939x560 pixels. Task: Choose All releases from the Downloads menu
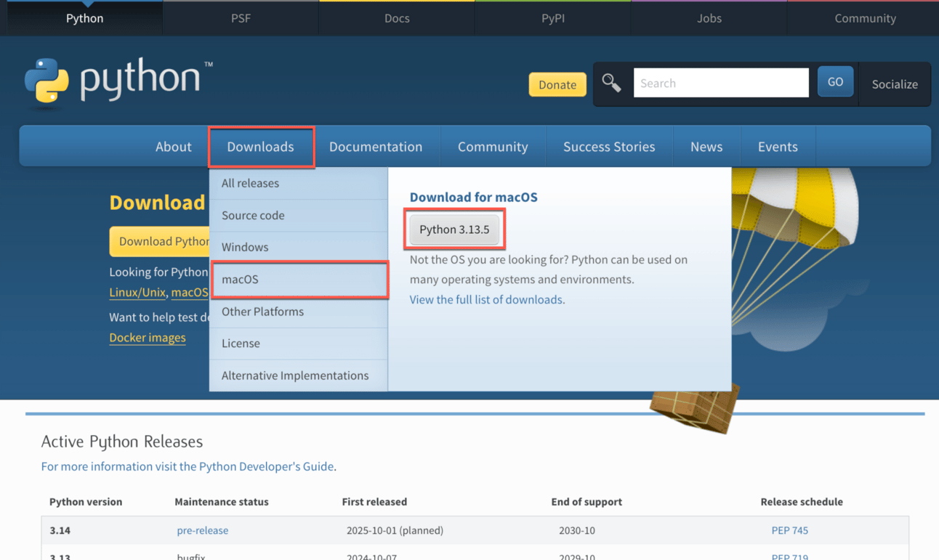[299, 184]
